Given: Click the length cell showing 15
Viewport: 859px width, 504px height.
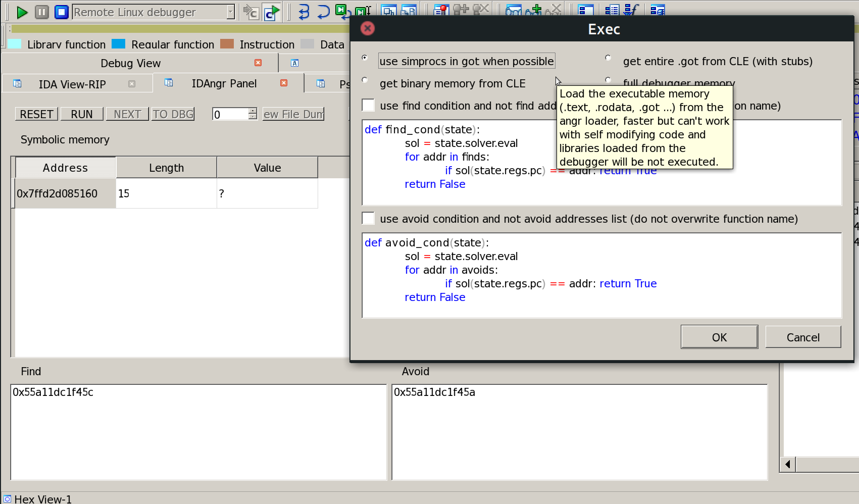Looking at the screenshot, I should point(166,193).
